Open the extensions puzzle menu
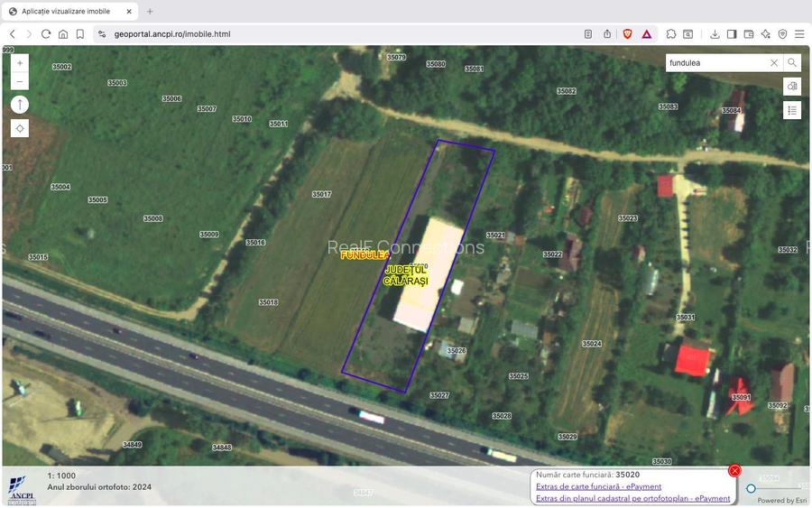The height and width of the screenshot is (508, 812). [671, 34]
